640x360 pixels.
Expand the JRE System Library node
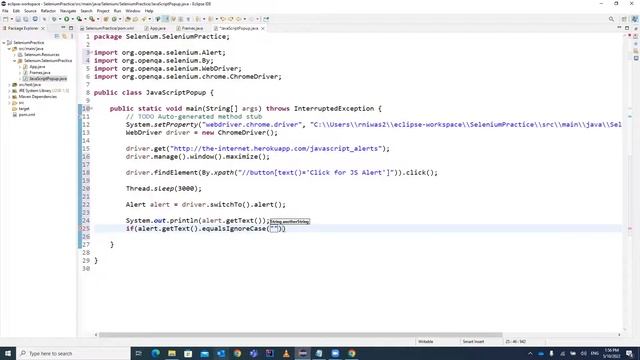pos(9,91)
